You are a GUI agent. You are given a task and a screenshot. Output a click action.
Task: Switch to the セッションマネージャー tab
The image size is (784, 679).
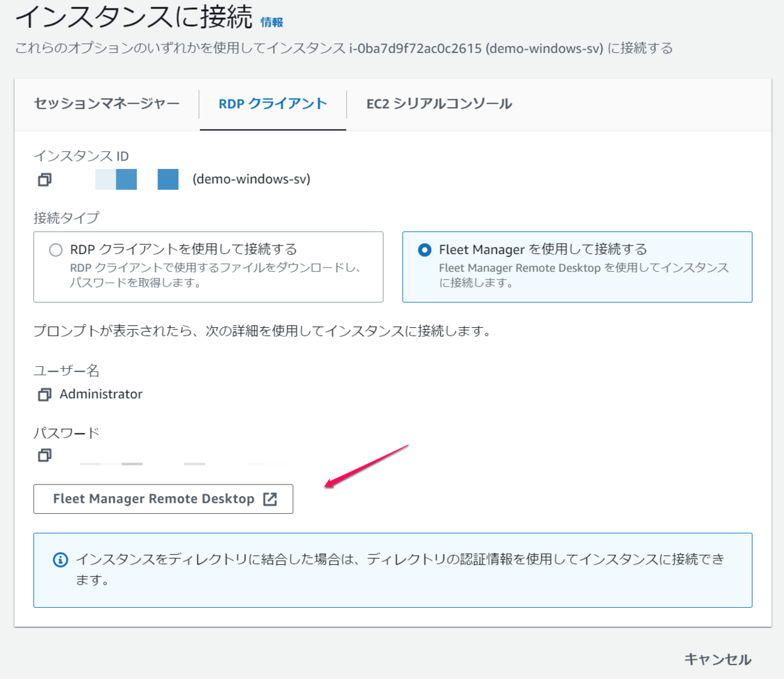pos(106,104)
